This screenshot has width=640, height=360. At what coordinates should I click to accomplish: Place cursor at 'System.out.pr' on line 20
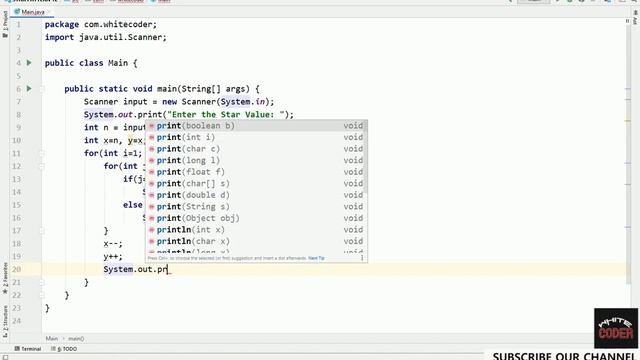[x=136, y=269]
